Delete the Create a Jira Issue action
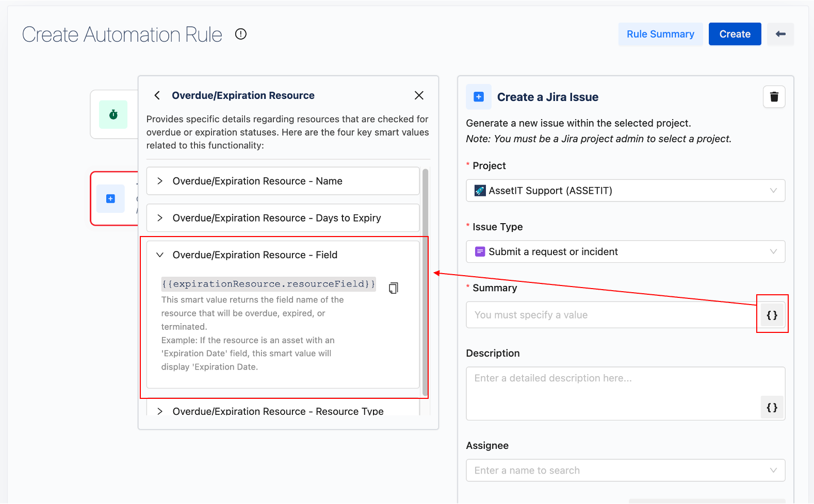The image size is (814, 504). tap(774, 97)
